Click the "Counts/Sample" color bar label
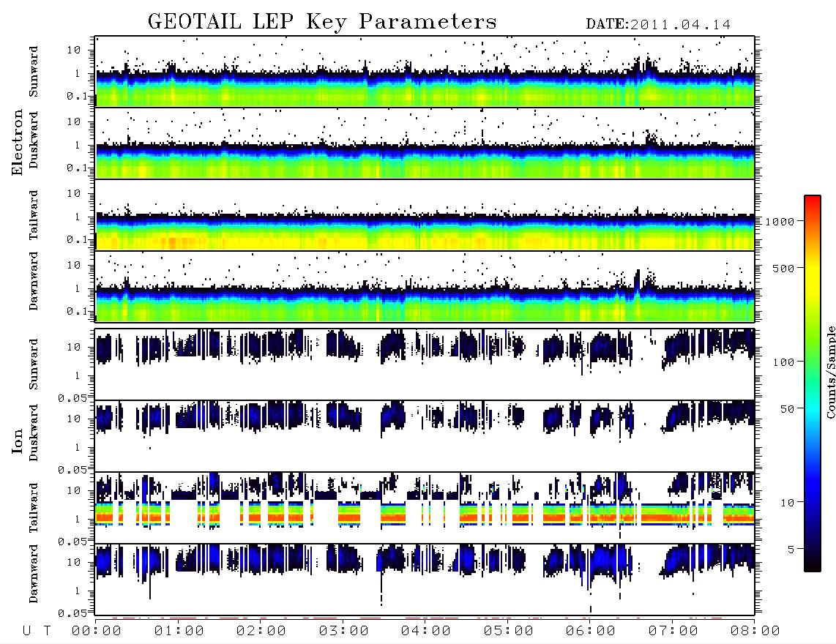This screenshot has height=644, width=836. point(830,372)
